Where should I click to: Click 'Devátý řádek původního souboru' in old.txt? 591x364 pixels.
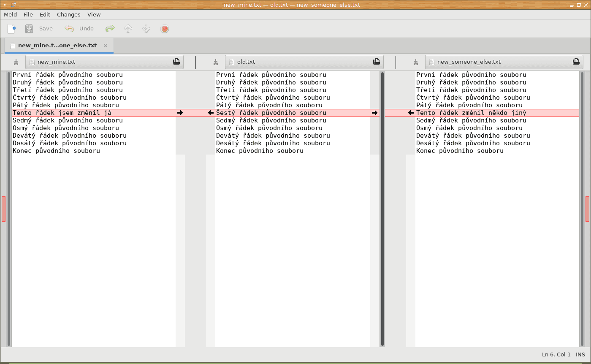coord(273,136)
